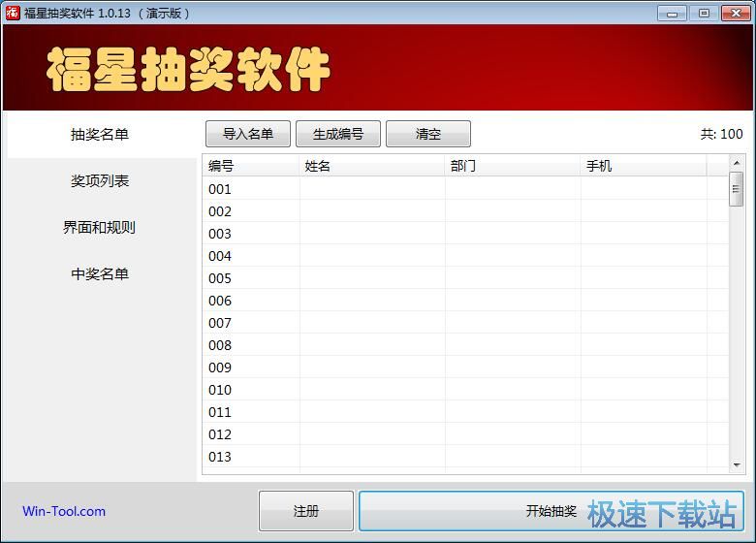Start the lottery with 开始抽奖
756x543 pixels.
(551, 511)
